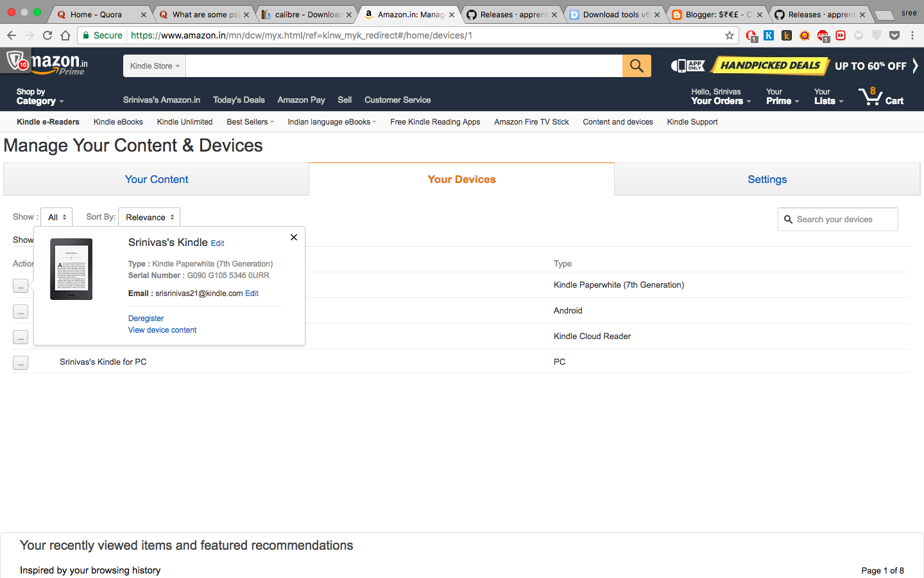Click the Amazon search text field
The height and width of the screenshot is (578, 924).
(x=404, y=66)
